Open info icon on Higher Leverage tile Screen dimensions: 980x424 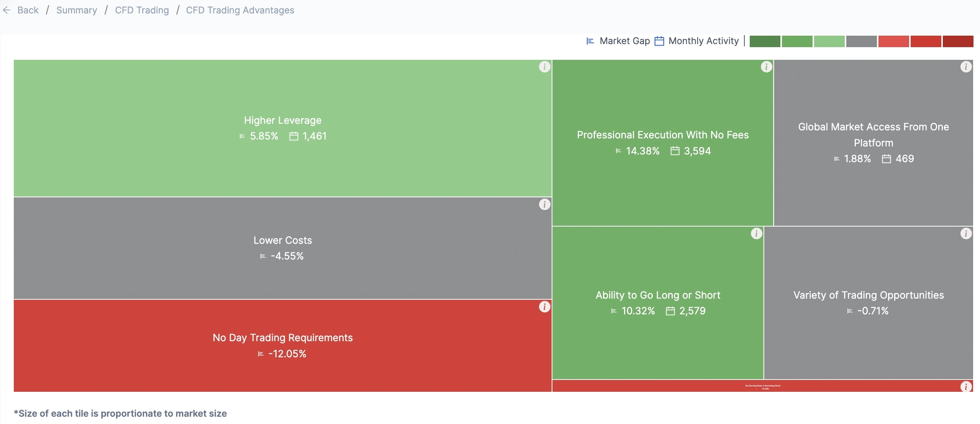(x=544, y=67)
